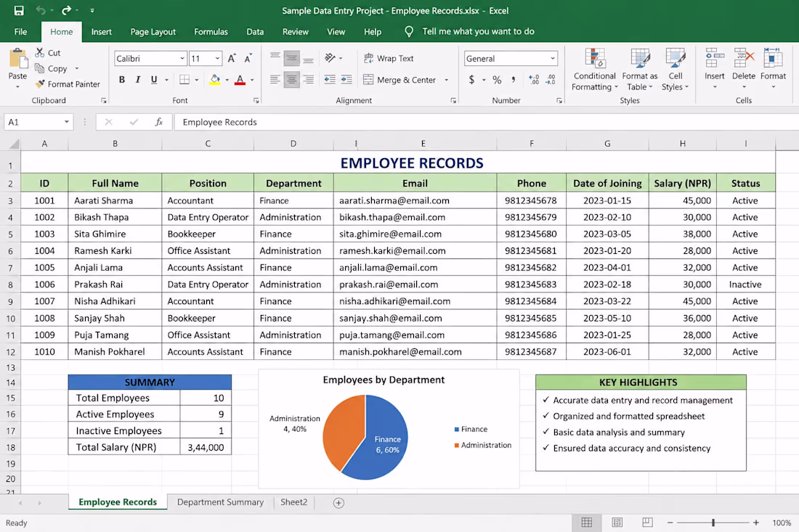This screenshot has height=532, width=799.
Task: Apply Percent Style format
Action: tap(497, 80)
